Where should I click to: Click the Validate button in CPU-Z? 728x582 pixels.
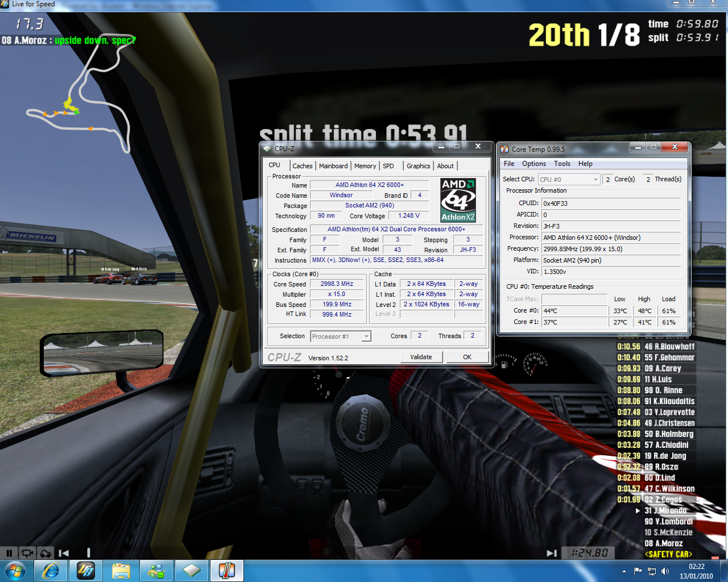tap(421, 357)
